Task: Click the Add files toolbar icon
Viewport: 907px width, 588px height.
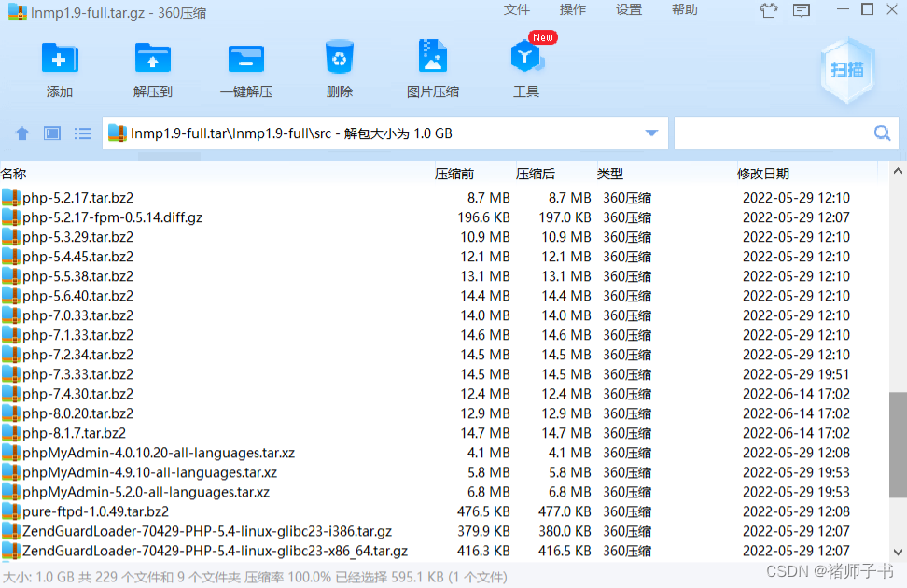Action: 59,58
